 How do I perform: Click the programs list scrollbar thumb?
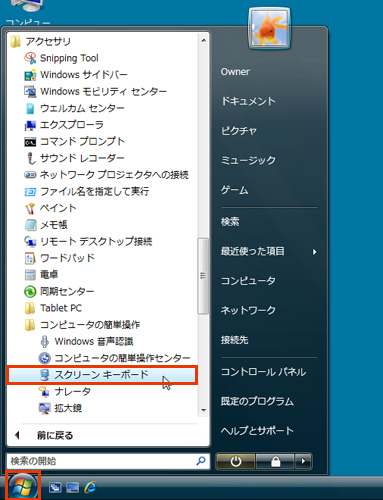(x=203, y=276)
